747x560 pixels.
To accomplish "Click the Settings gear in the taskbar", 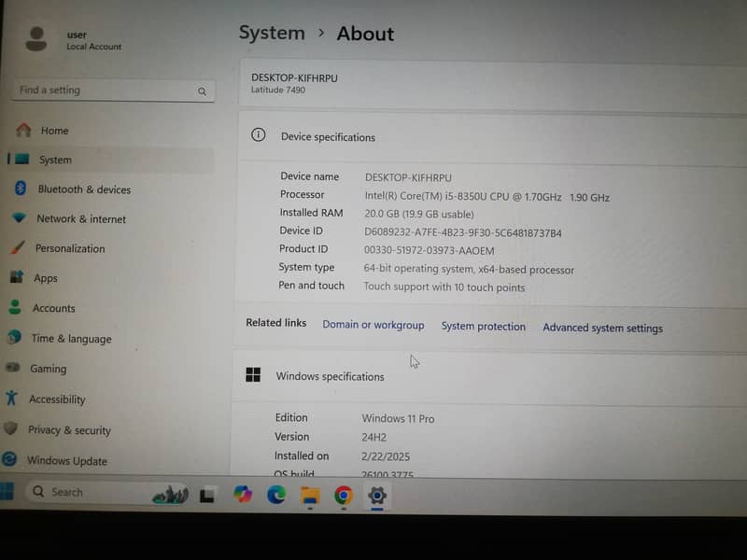I will [377, 496].
